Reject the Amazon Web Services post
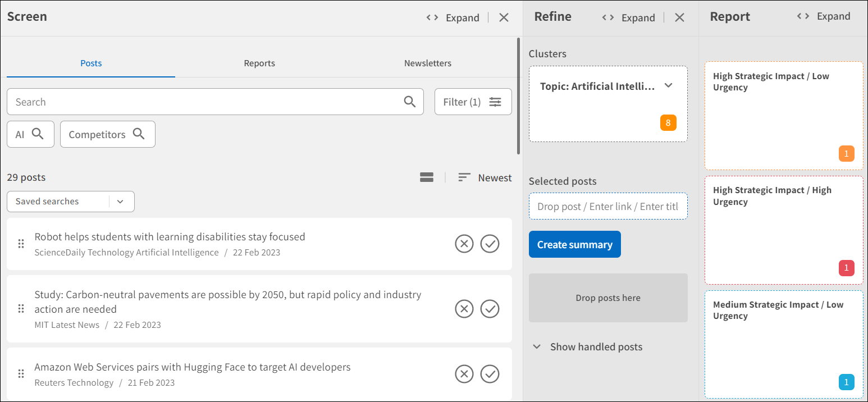The width and height of the screenshot is (868, 402). click(x=464, y=374)
